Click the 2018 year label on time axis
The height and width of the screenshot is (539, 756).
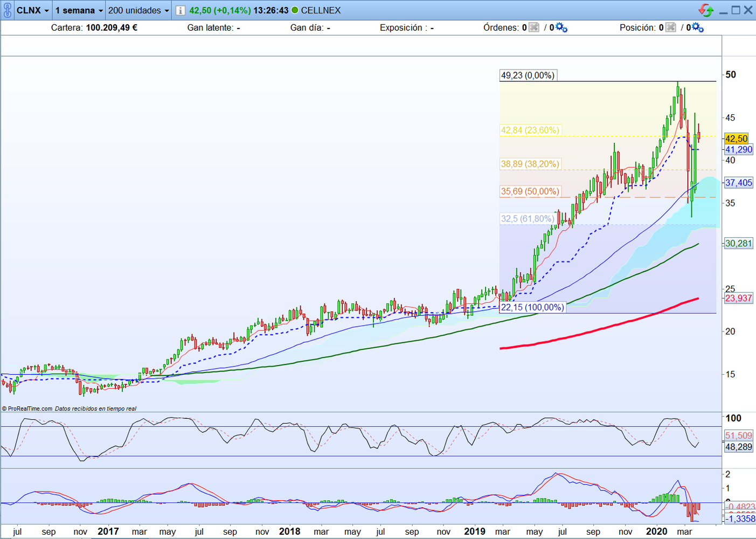(x=290, y=531)
